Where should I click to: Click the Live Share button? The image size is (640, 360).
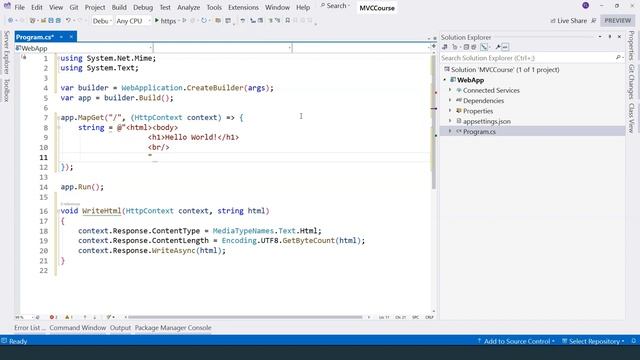(568, 20)
